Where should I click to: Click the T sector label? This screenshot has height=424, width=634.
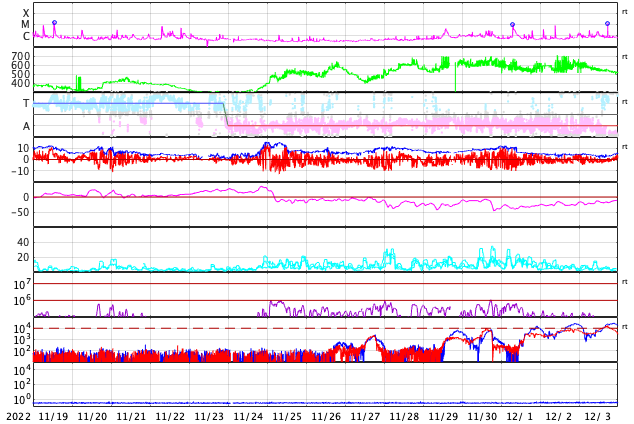tap(26, 103)
